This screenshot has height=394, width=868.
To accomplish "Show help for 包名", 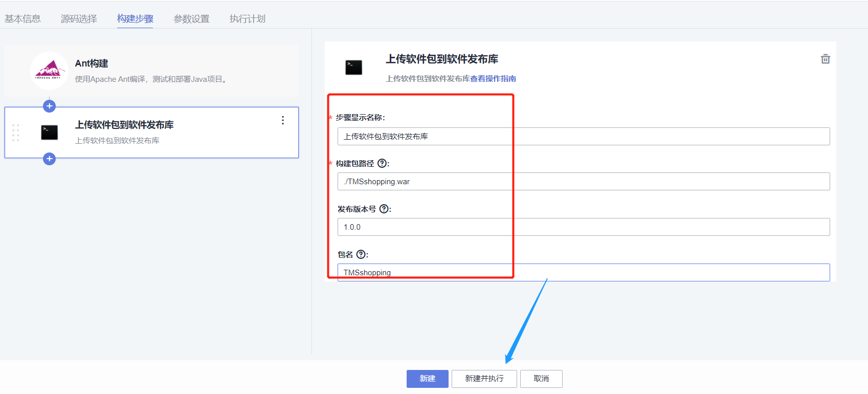I will point(361,254).
